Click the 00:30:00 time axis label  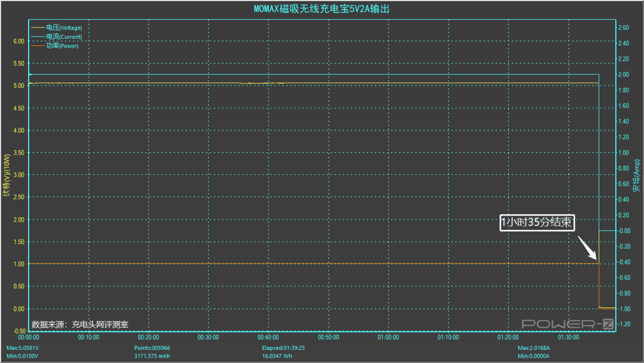point(208,337)
